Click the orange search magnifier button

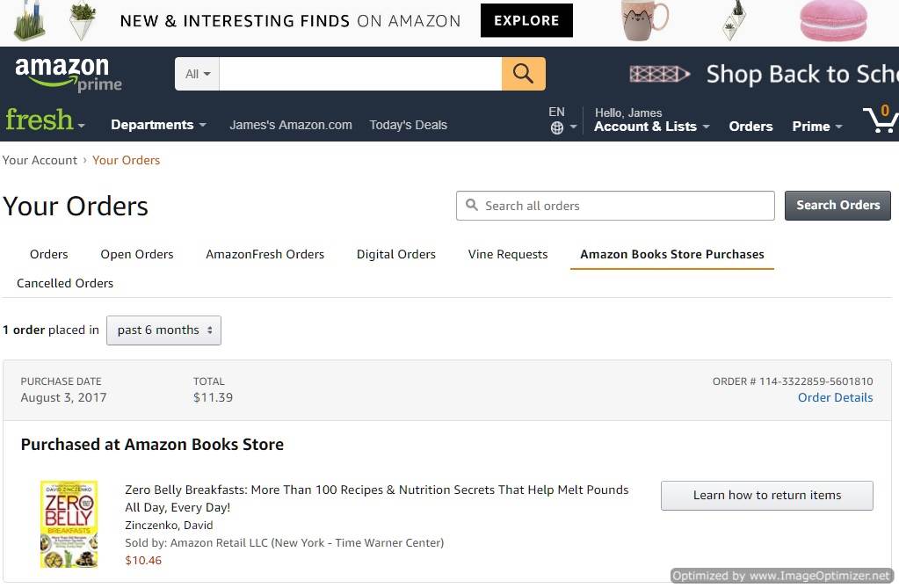(x=523, y=74)
